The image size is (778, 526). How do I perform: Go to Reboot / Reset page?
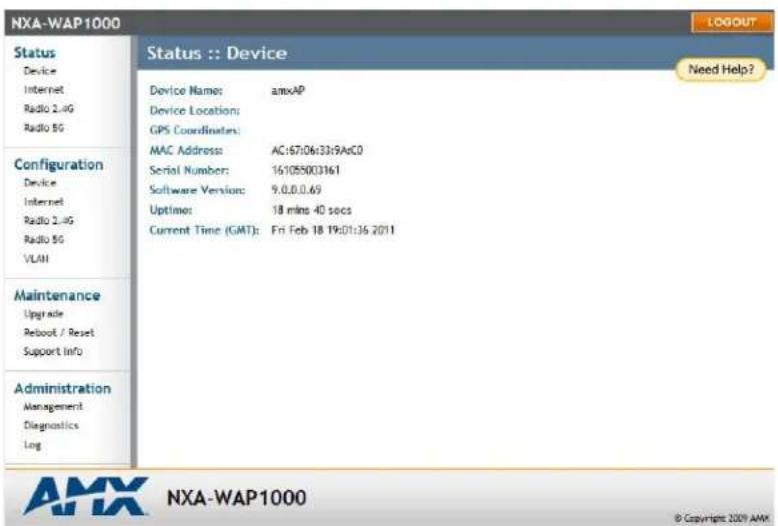point(59,332)
